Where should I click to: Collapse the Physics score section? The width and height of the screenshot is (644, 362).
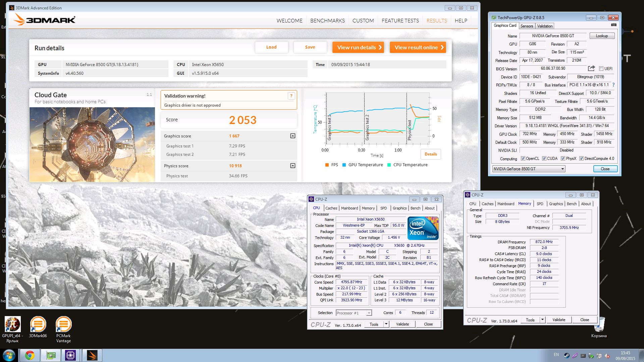pyautogui.click(x=293, y=166)
